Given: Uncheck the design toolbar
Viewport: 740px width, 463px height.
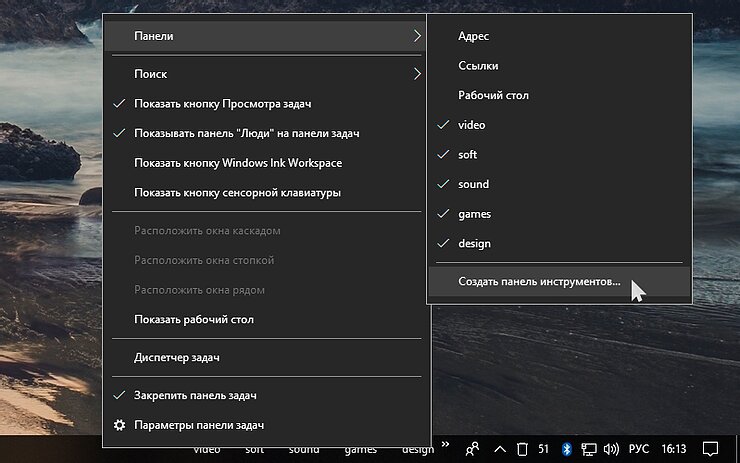Looking at the screenshot, I should pyautogui.click(x=560, y=244).
